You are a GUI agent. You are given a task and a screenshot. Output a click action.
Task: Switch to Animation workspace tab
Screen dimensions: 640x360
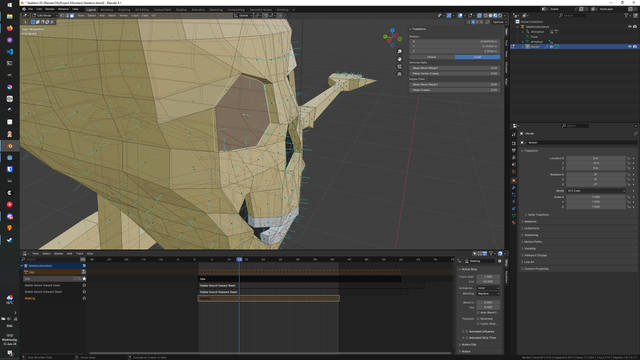point(198,9)
